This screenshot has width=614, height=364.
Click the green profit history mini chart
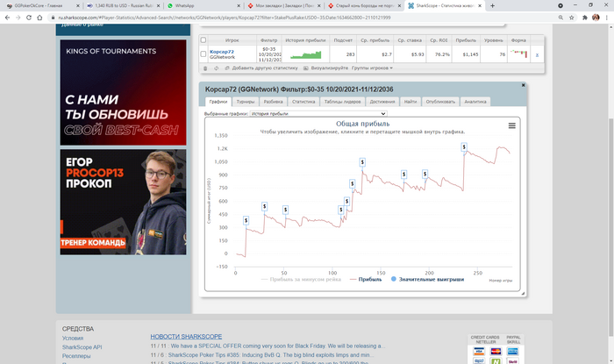click(306, 54)
